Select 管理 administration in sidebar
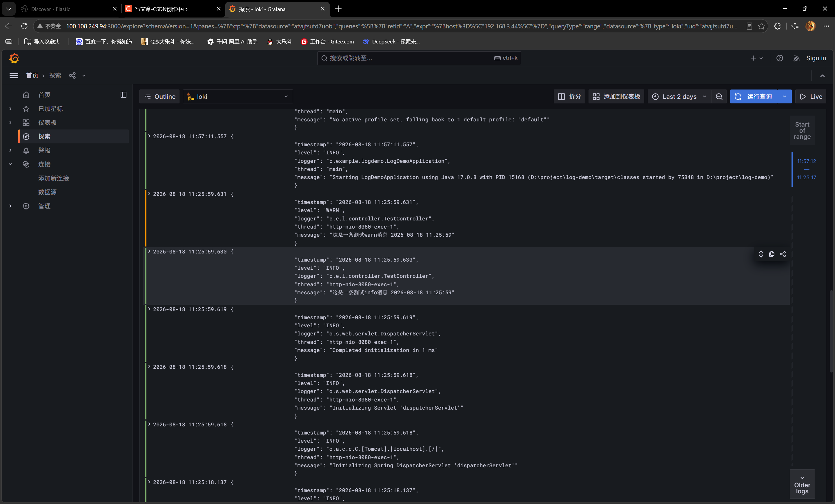Image resolution: width=835 pixels, height=504 pixels. pos(44,206)
